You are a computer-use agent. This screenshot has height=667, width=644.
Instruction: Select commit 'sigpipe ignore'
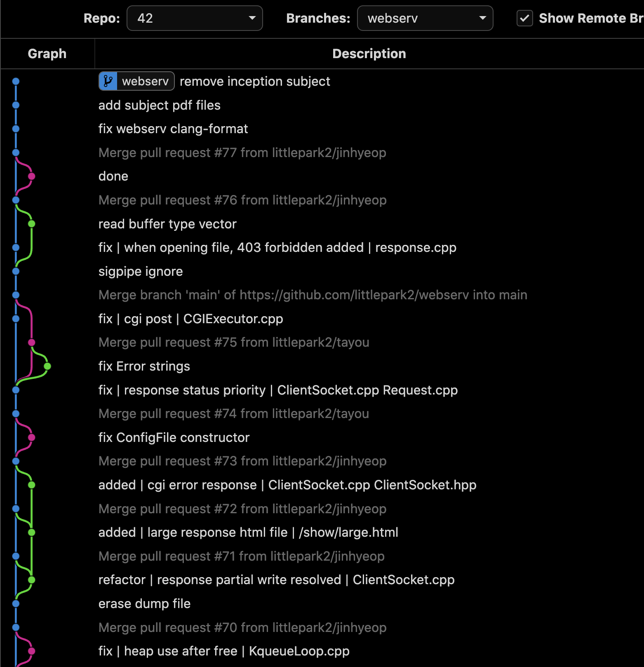coord(141,271)
